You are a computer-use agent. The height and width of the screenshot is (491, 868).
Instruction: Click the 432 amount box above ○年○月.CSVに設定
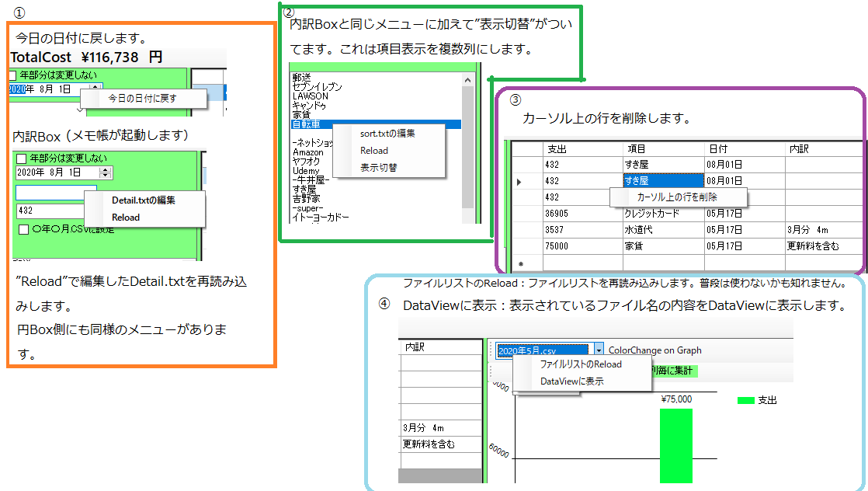[x=50, y=211]
